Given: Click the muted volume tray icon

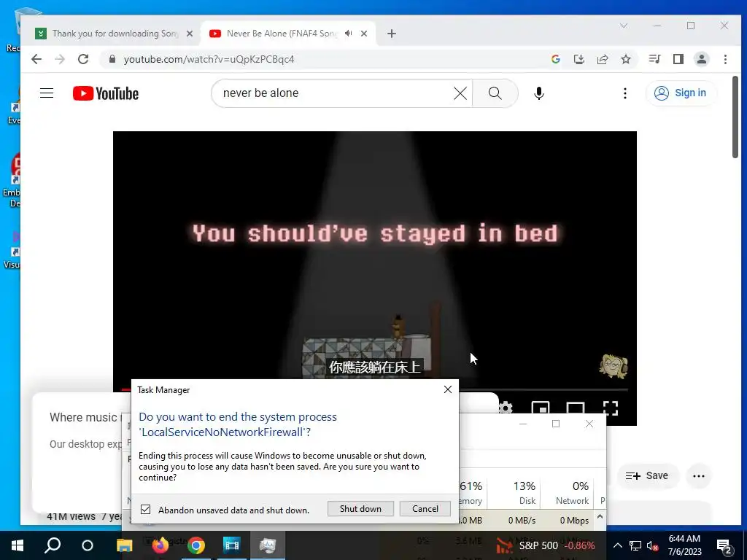Looking at the screenshot, I should pyautogui.click(x=653, y=545).
